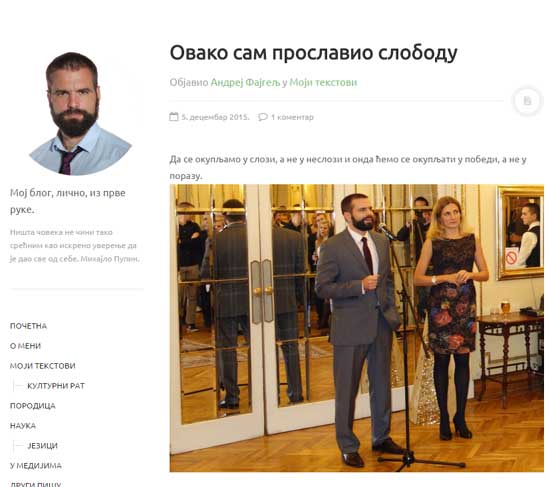Open the НАУКА menu item
The height and width of the screenshot is (487, 550).
pyautogui.click(x=23, y=426)
